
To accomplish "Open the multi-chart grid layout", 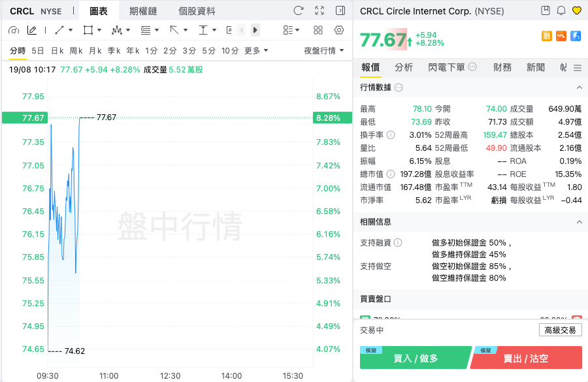I will (x=318, y=30).
